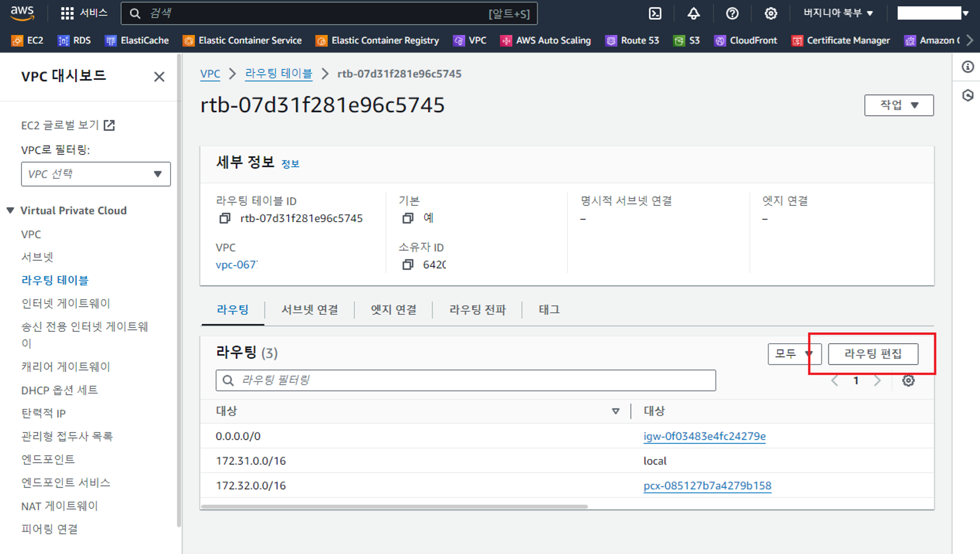
Task: Copy the owner ID icon
Action: click(408, 265)
